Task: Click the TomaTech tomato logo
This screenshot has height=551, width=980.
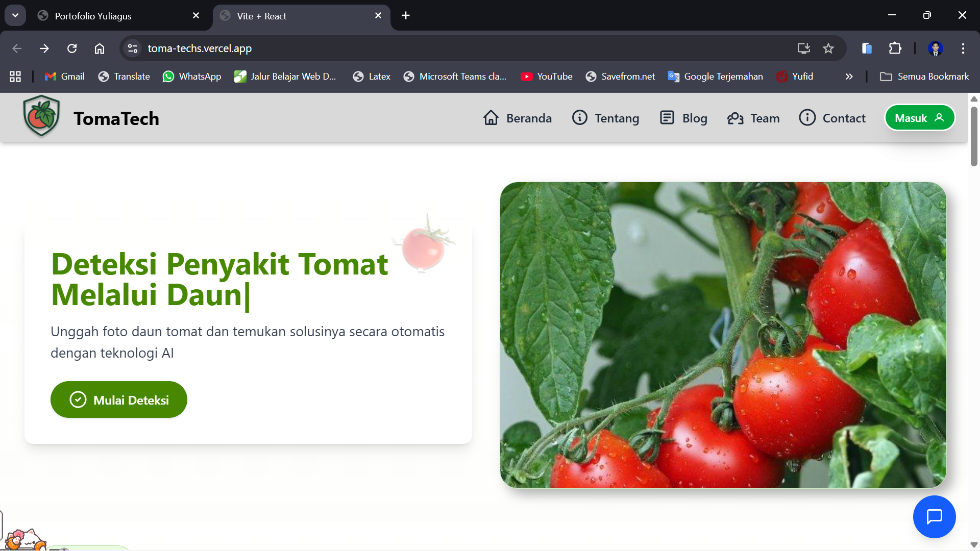Action: [x=41, y=116]
